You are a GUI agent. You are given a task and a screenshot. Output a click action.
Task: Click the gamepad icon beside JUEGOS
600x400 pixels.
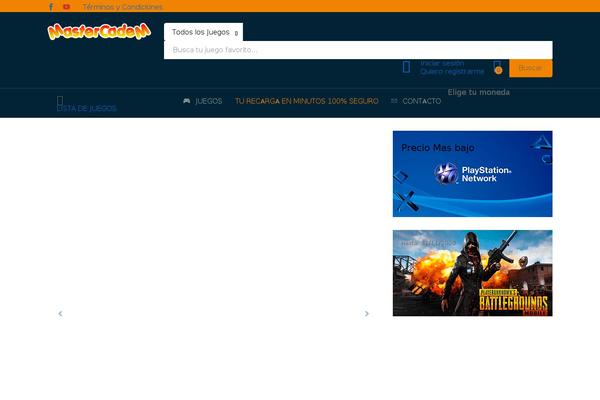coord(187,101)
